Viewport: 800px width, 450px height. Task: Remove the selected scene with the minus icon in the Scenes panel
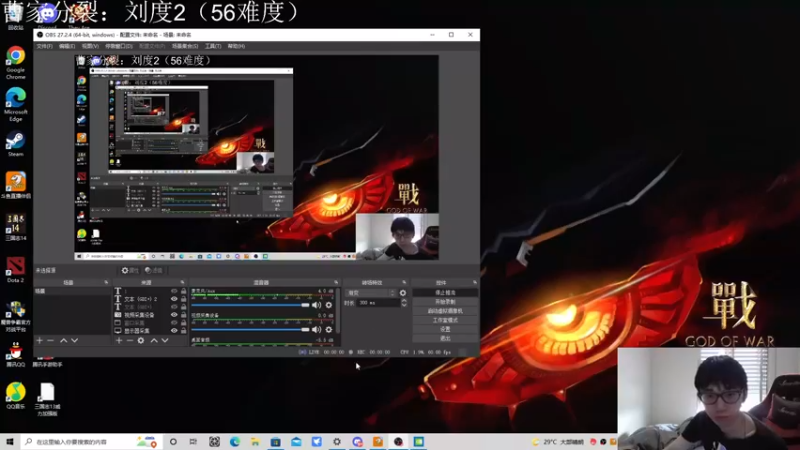coord(51,340)
